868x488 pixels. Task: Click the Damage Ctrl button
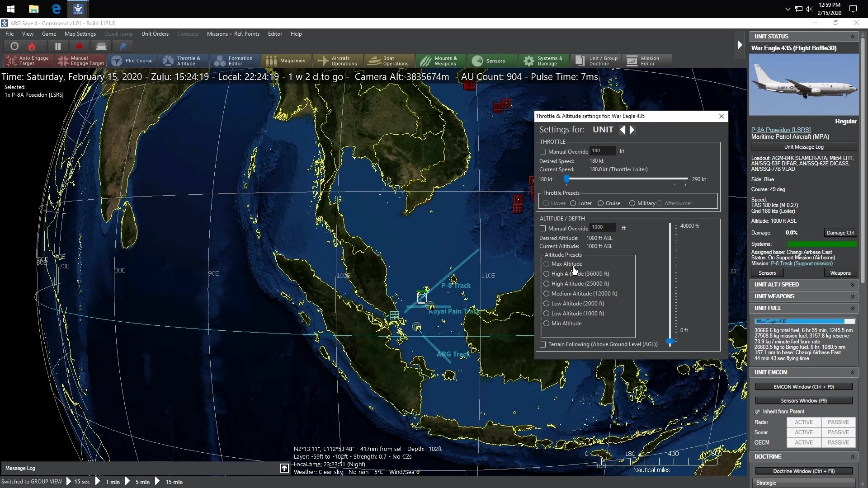pyautogui.click(x=840, y=233)
